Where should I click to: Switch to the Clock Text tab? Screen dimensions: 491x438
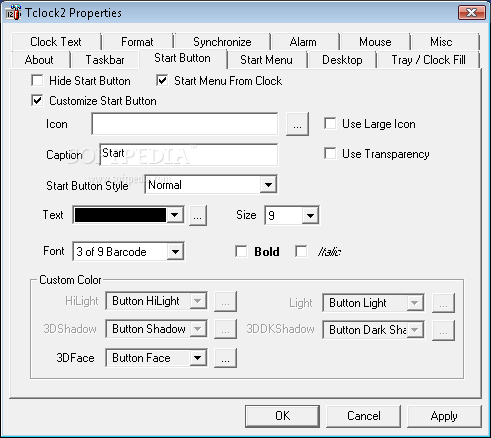pyautogui.click(x=56, y=42)
